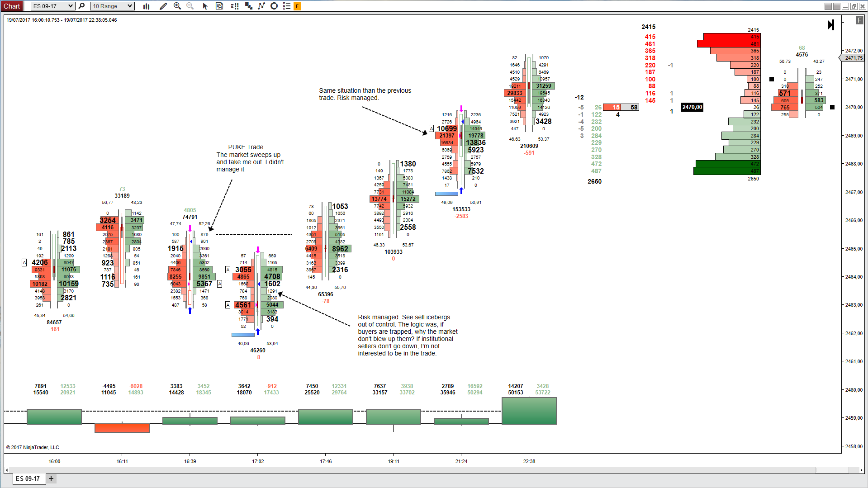The image size is (868, 488).
Task: Select the 'Risk managed. See sell icebergs' note
Action: (x=408, y=335)
